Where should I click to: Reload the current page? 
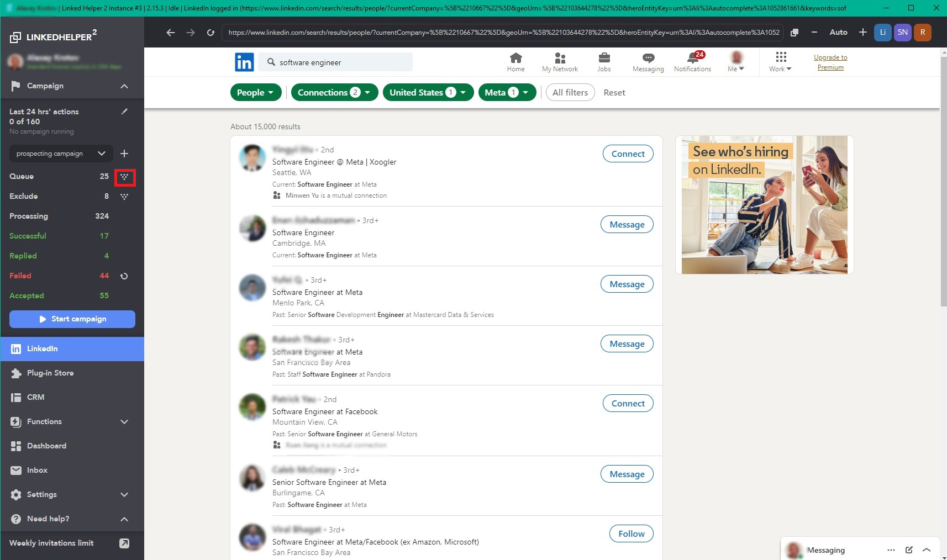(211, 33)
